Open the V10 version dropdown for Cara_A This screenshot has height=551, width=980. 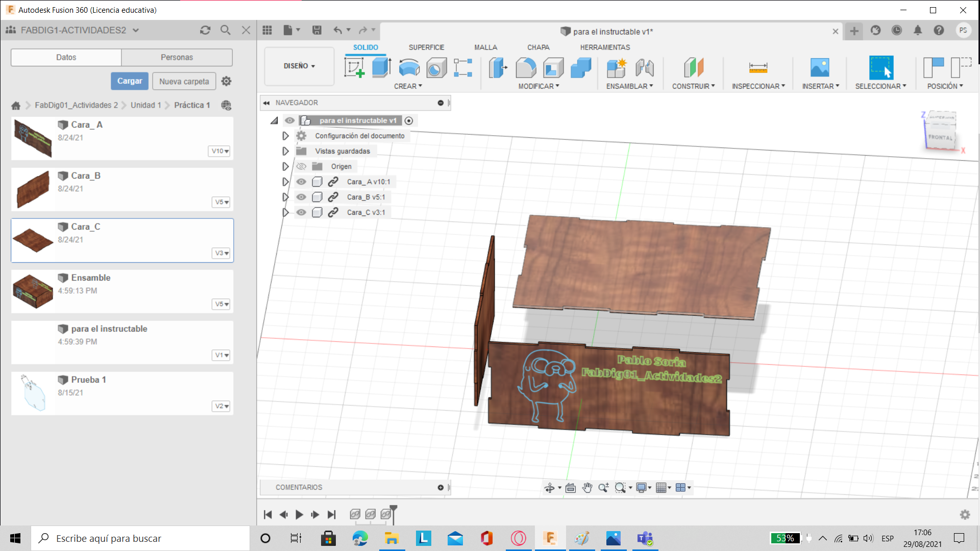[220, 151]
